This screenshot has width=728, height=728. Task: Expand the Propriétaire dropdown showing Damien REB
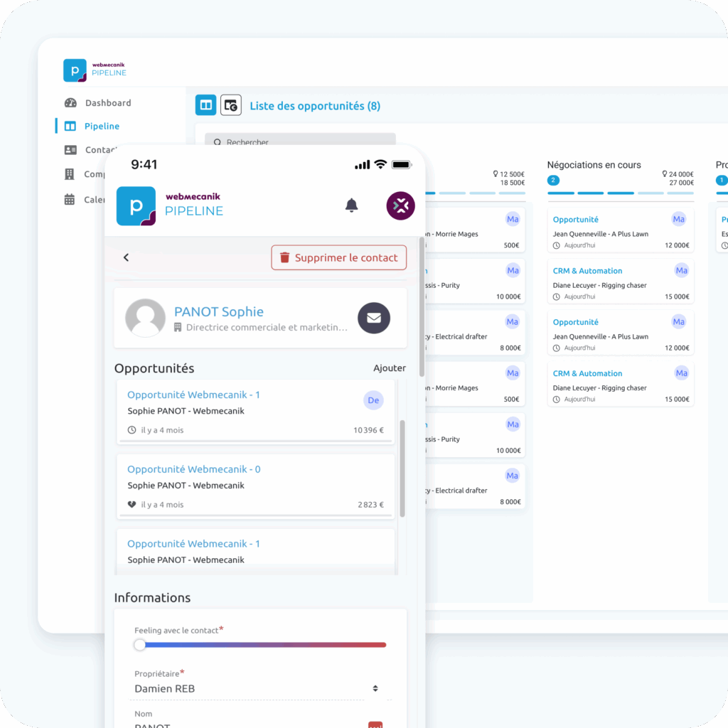[x=375, y=688]
